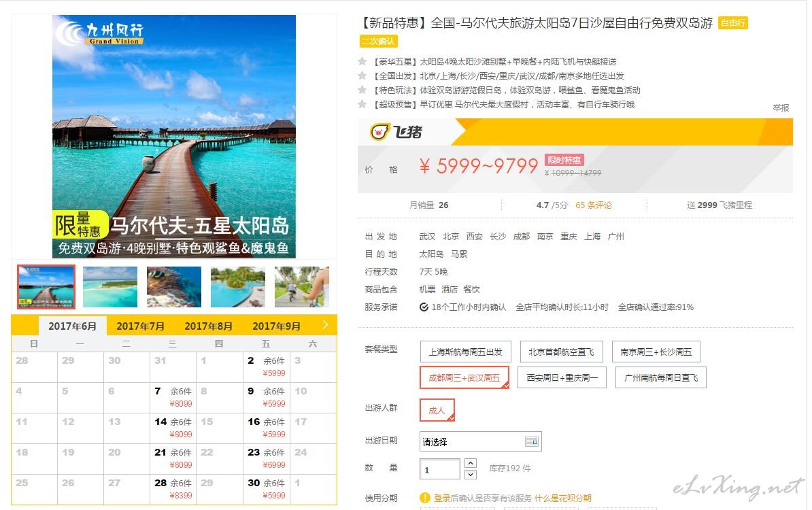
Task: Click the next months arrow on calendar
Action: [x=325, y=324]
